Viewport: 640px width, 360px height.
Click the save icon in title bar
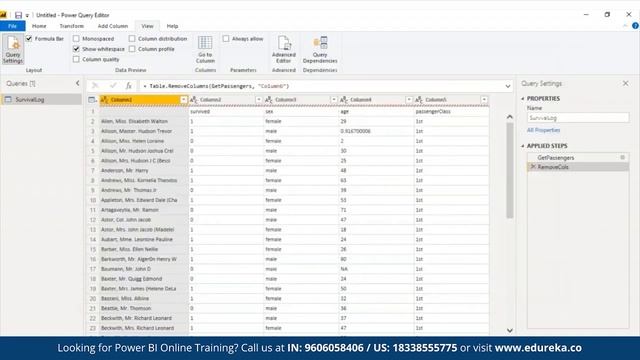18,15
